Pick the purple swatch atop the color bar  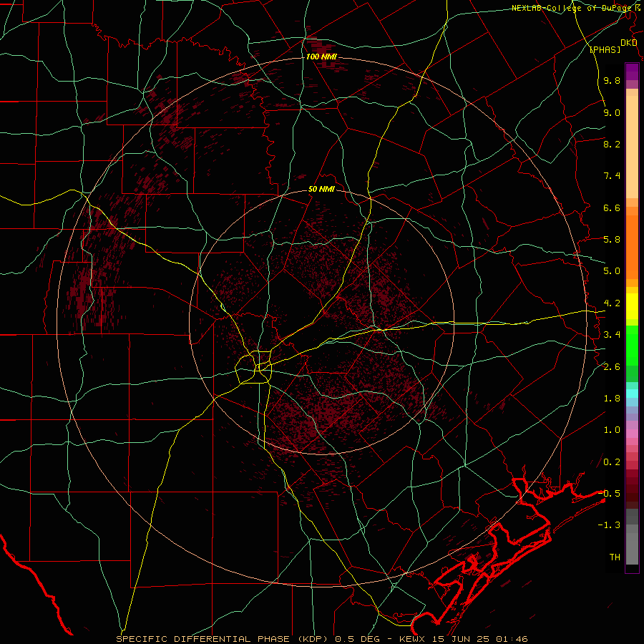pyautogui.click(x=632, y=72)
